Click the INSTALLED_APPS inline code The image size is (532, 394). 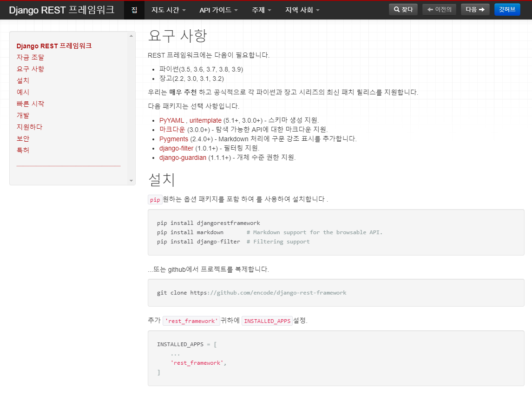click(x=267, y=321)
